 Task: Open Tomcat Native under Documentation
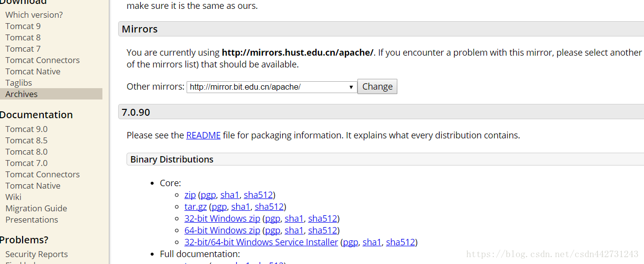(x=33, y=186)
